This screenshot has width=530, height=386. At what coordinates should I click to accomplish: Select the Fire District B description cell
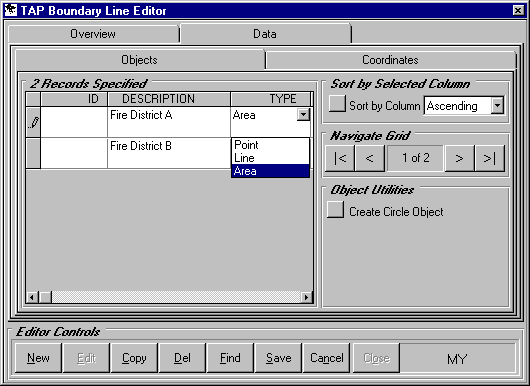tap(169, 153)
